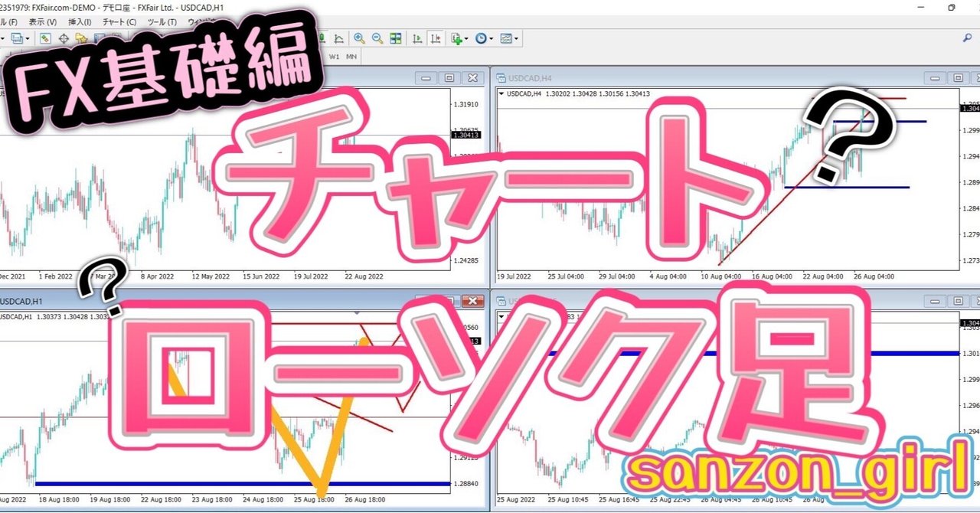
Task: Select the Zoom Out magnifier tool
Action: 376,38
